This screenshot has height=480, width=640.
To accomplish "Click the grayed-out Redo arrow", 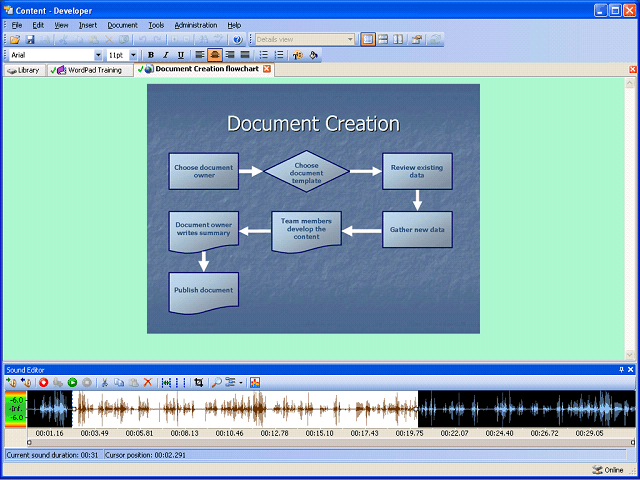I will [158, 40].
